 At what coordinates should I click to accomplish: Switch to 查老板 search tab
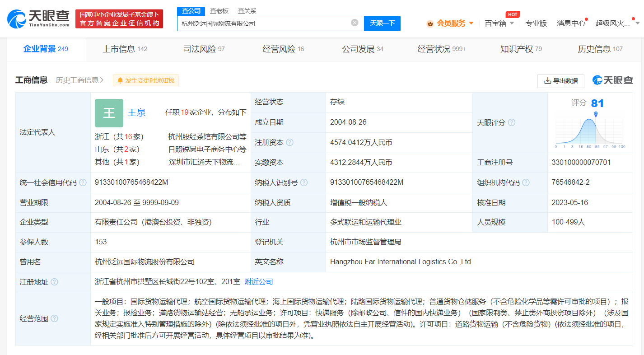click(219, 11)
